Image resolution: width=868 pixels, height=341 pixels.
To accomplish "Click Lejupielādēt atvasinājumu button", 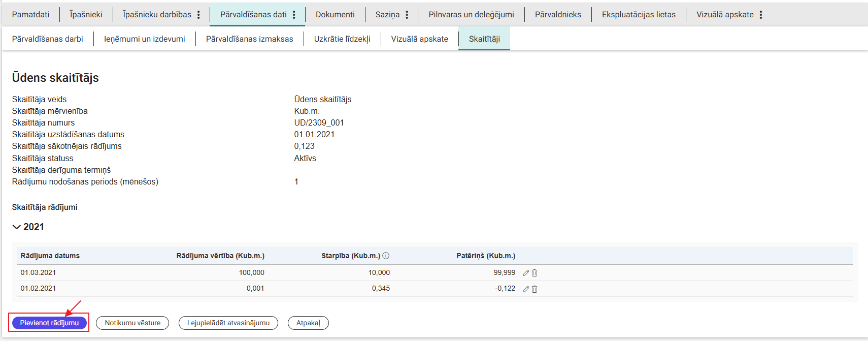I will coord(228,323).
